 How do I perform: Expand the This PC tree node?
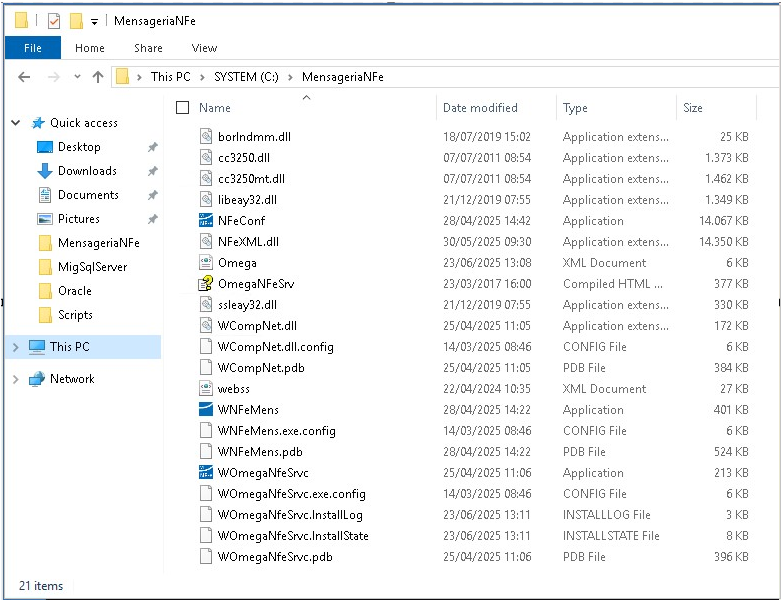coord(15,347)
